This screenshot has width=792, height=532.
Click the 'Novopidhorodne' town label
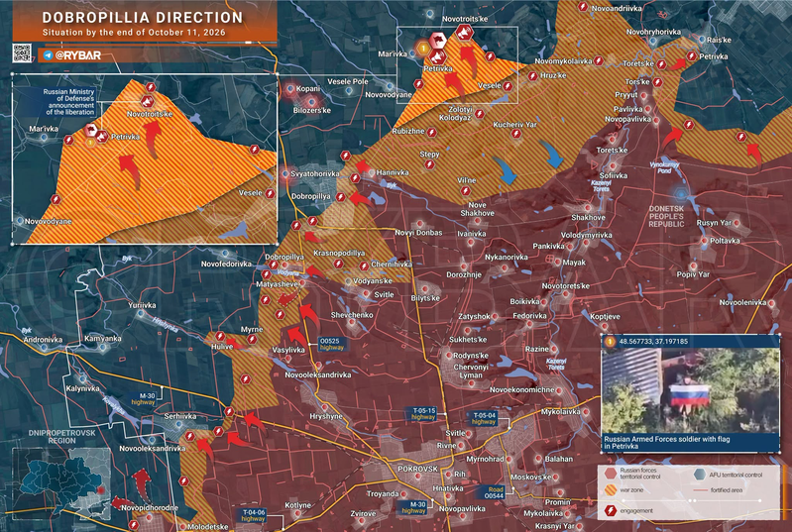pos(150,508)
